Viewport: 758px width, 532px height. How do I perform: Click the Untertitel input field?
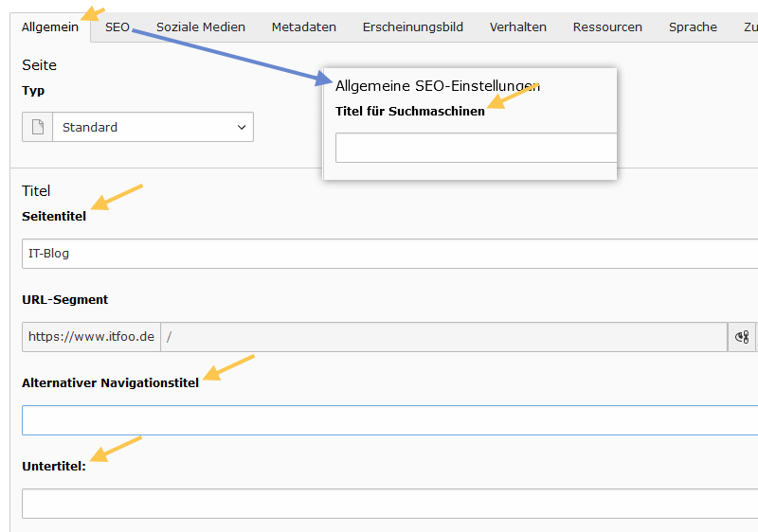pyautogui.click(x=389, y=504)
